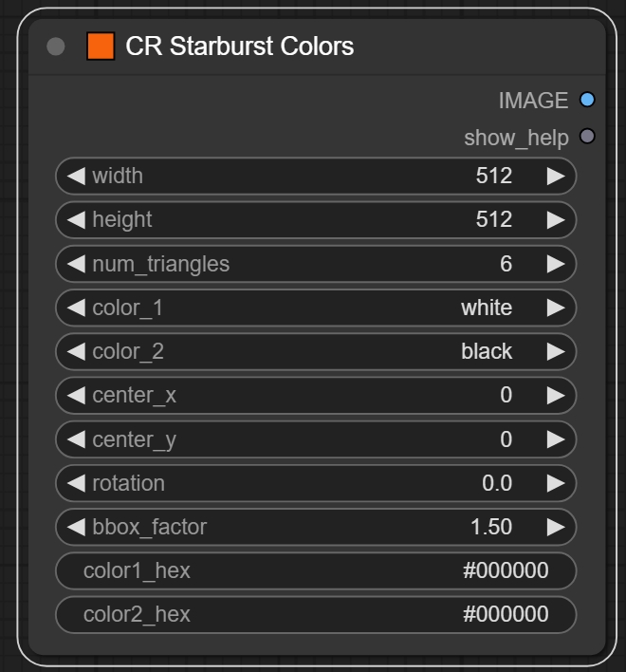This screenshot has width=626, height=672.
Task: Increase num_triangles with right arrow
Action: click(556, 264)
